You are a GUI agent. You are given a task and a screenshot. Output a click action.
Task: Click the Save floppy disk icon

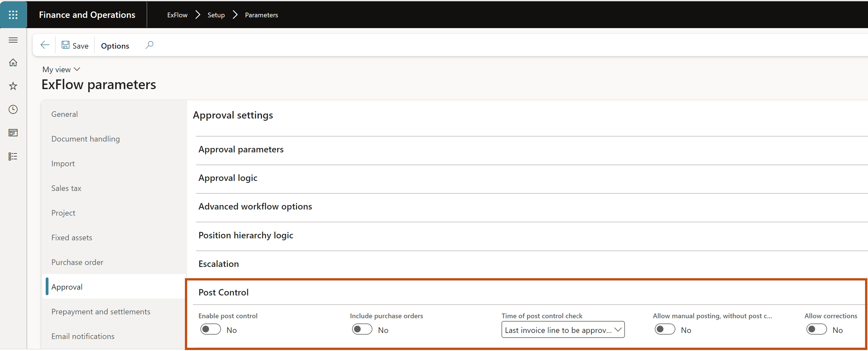click(65, 45)
